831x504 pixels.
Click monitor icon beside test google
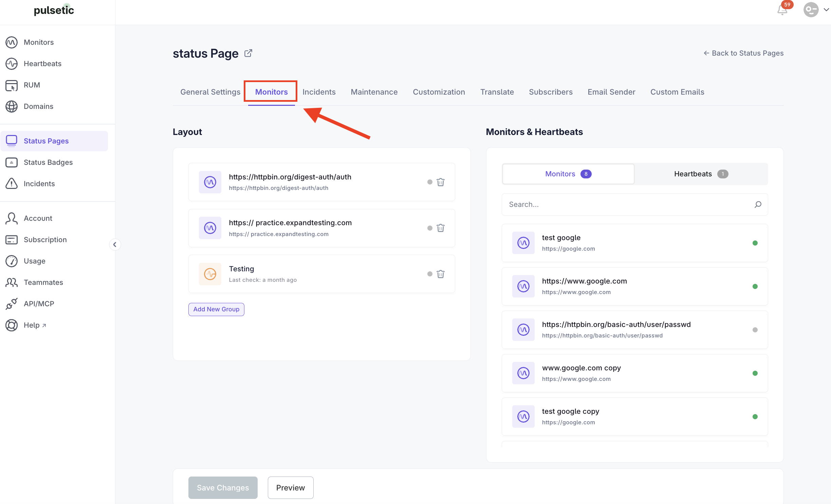click(523, 243)
